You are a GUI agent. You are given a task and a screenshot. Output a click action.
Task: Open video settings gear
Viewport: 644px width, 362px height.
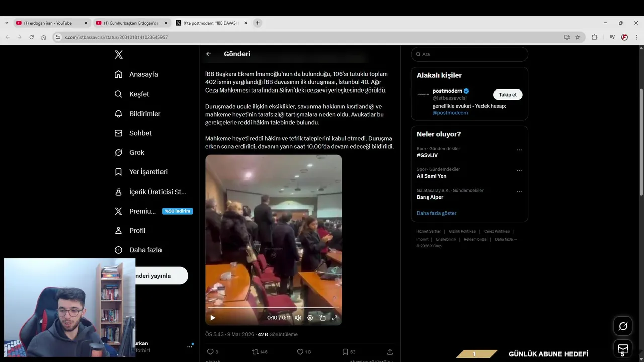(x=310, y=318)
